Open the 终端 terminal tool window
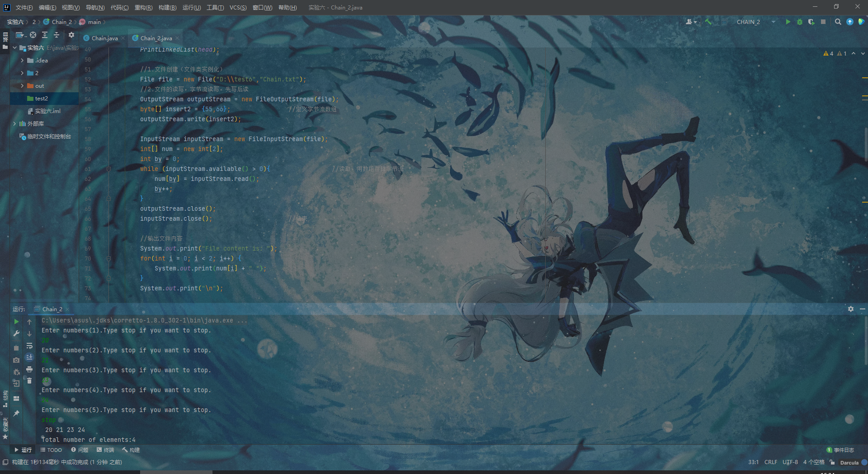 [105, 450]
